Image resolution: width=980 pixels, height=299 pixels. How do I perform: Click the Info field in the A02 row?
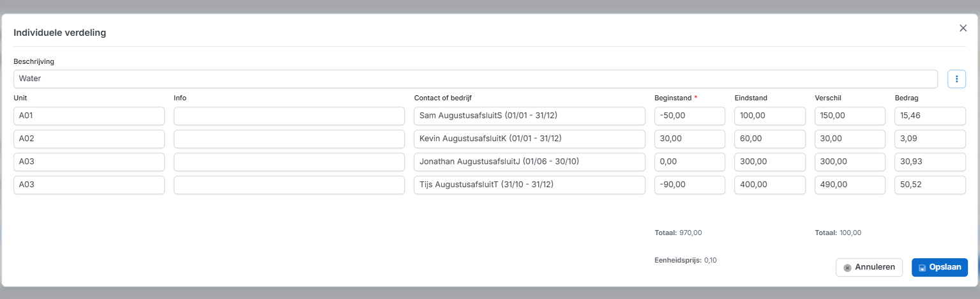[289, 139]
